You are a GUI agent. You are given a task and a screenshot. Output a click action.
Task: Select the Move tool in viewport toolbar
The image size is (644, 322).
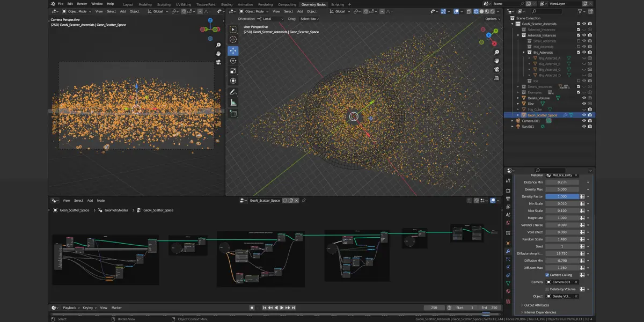pos(233,51)
